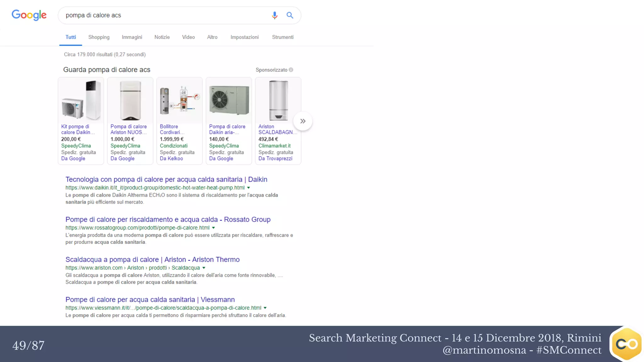The width and height of the screenshot is (644, 362).
Task: Click 'Condizionati' seller name
Action: click(174, 146)
